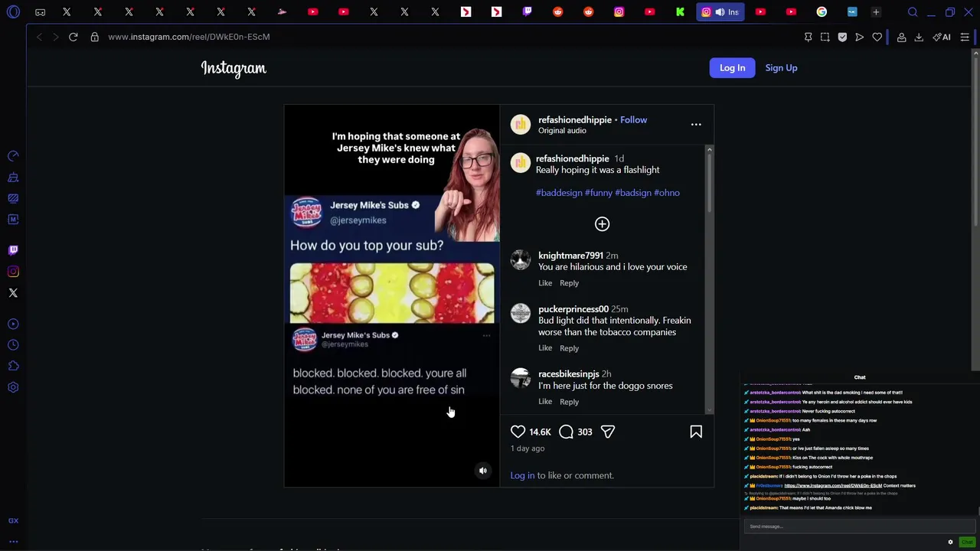Image resolution: width=980 pixels, height=551 pixels.
Task: Click the green Chat send button
Action: pos(967,543)
